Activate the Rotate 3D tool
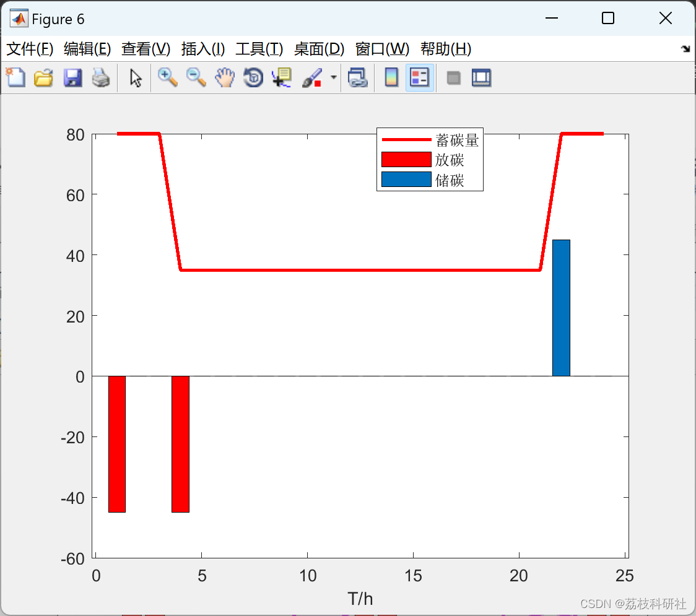 [x=253, y=77]
